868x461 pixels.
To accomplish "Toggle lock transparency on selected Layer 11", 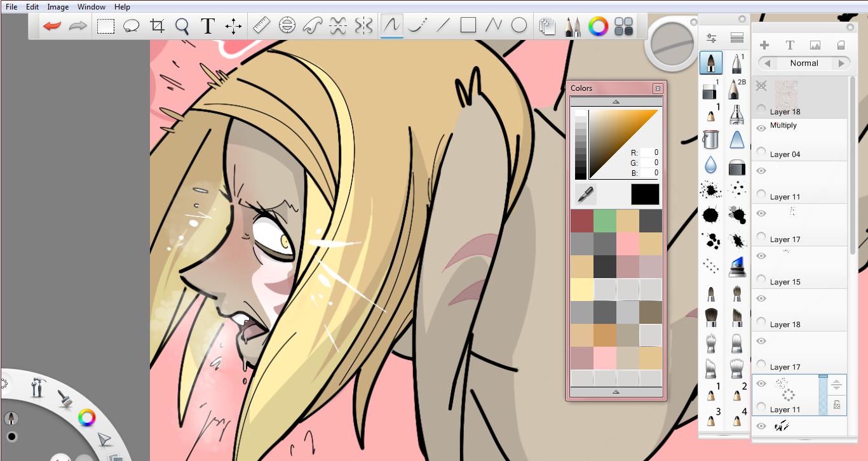I will tap(837, 404).
